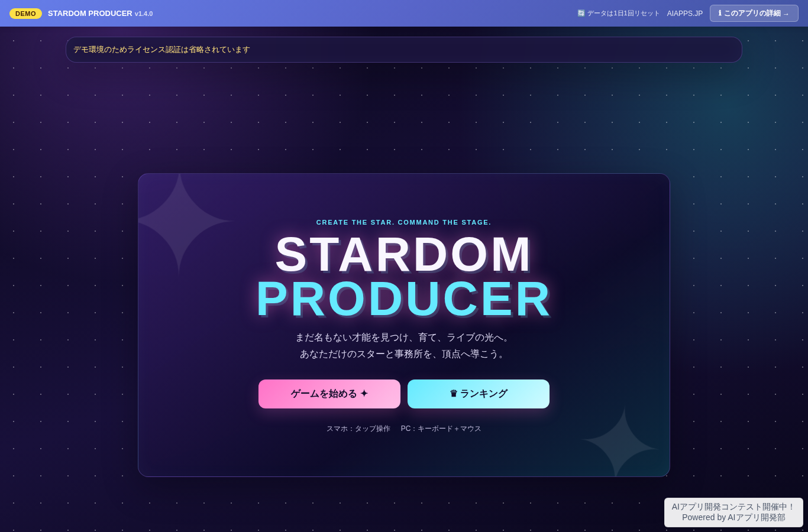This screenshot has height=532, width=808.
Task: Click the あなただけのスターと事務所を description line
Action: [404, 354]
